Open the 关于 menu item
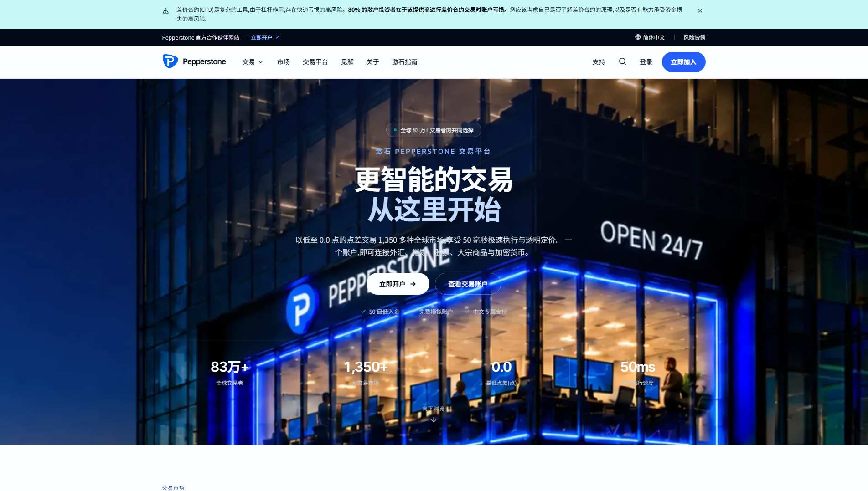 372,62
